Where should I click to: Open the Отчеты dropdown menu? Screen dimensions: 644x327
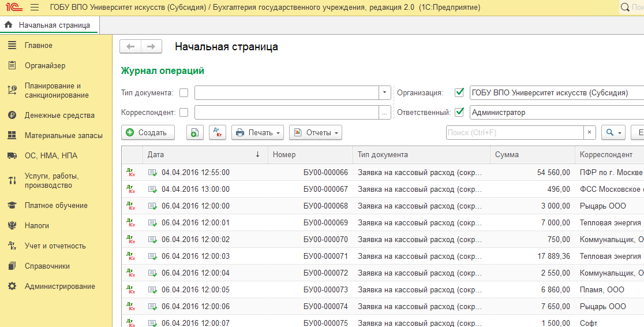pos(316,132)
